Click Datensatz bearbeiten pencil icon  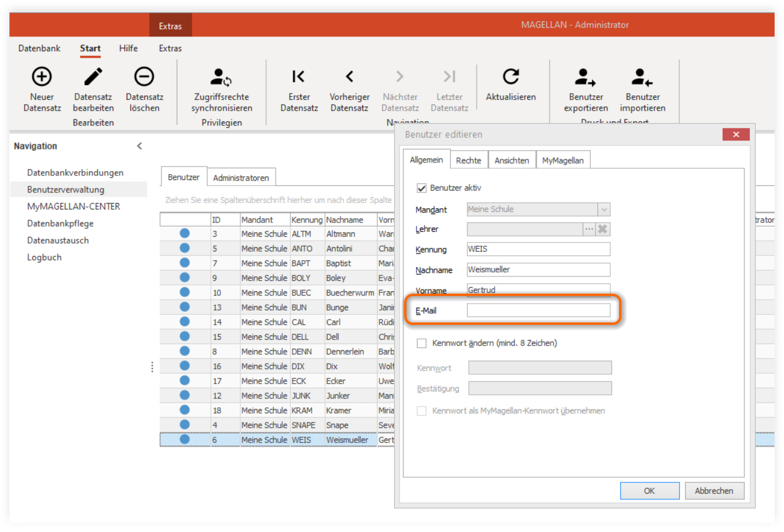tap(93, 77)
